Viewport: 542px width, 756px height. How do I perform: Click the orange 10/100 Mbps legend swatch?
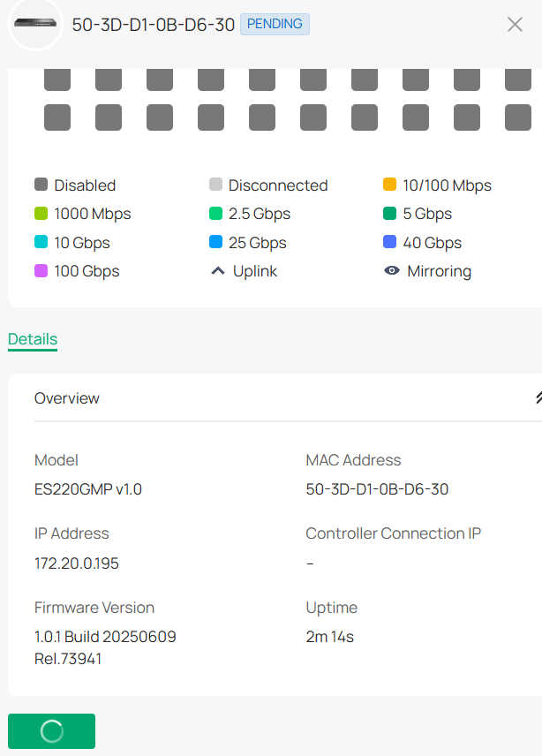pos(389,185)
